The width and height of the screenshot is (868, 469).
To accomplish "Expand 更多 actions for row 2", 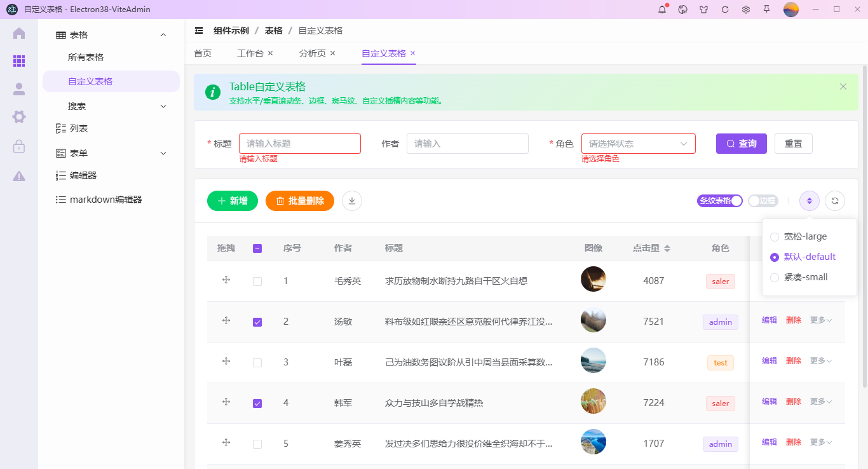I will click(x=820, y=320).
